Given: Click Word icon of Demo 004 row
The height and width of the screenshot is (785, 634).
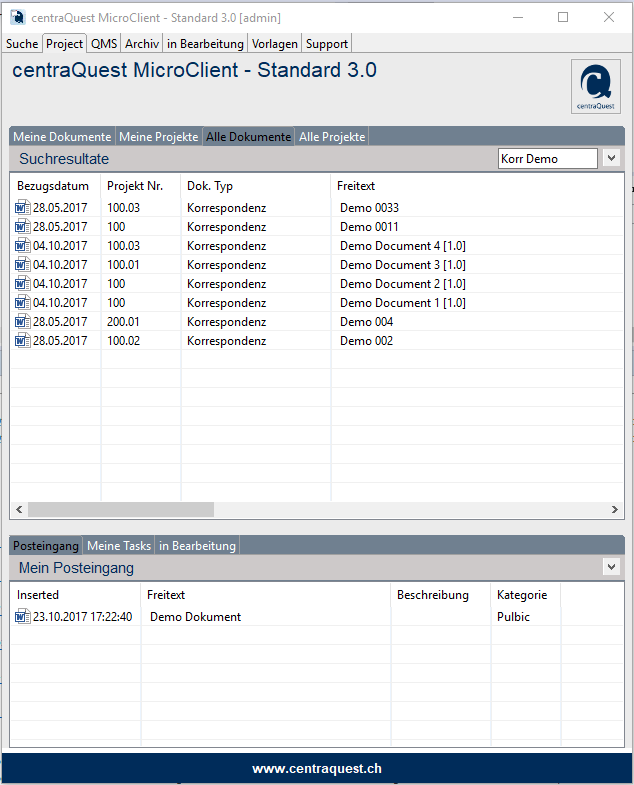Looking at the screenshot, I should coord(23,321).
